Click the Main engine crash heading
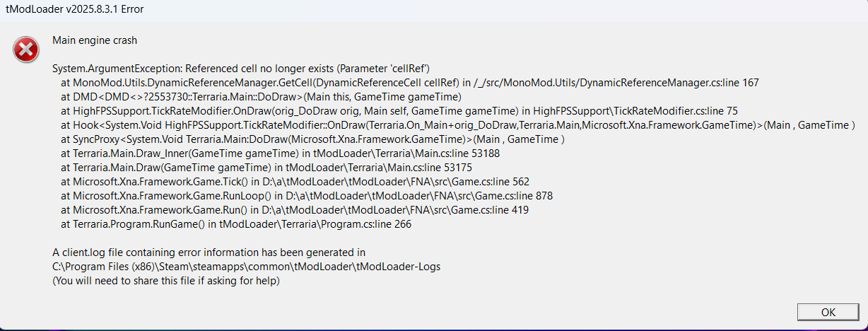 point(95,40)
